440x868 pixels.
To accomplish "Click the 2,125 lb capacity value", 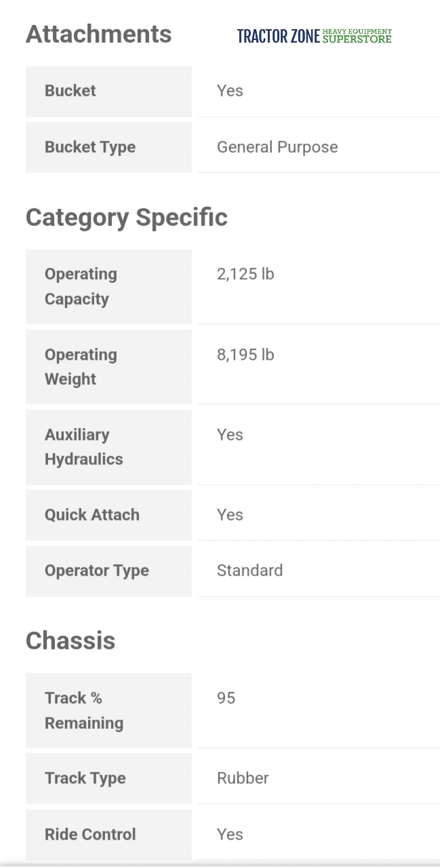I will pos(245,274).
